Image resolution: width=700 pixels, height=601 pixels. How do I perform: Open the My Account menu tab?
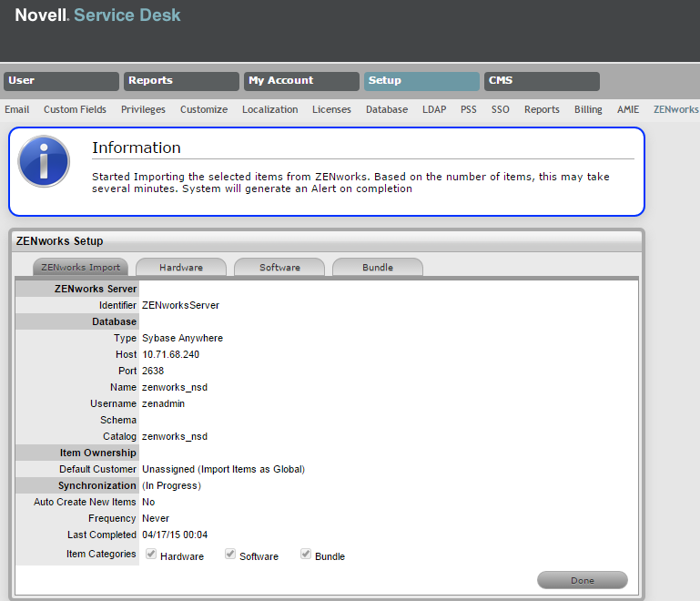[x=301, y=81]
